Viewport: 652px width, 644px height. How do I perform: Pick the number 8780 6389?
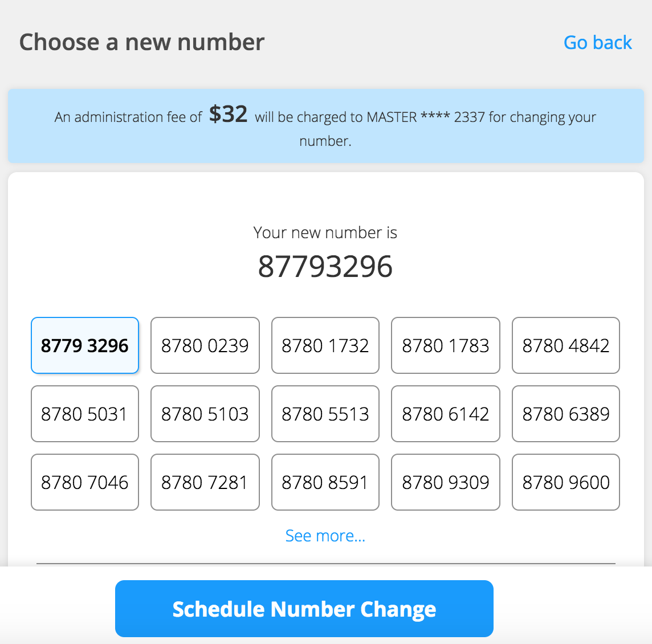pyautogui.click(x=566, y=414)
